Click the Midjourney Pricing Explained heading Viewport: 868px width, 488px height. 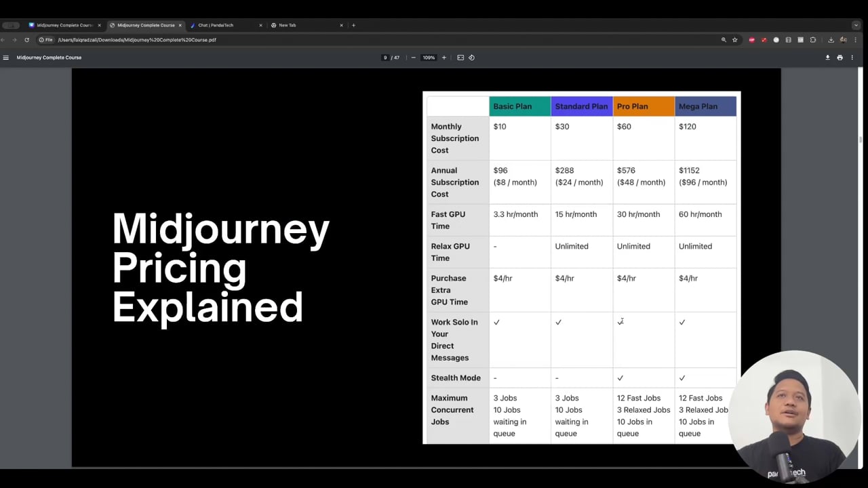pos(221,267)
